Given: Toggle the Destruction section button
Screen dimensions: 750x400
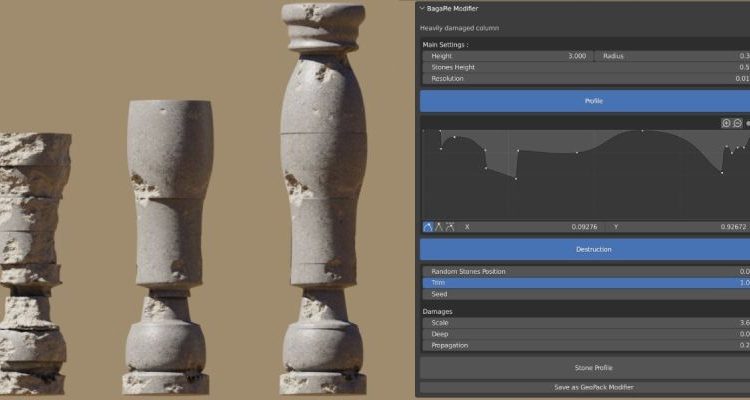Looking at the screenshot, I should point(585,249).
